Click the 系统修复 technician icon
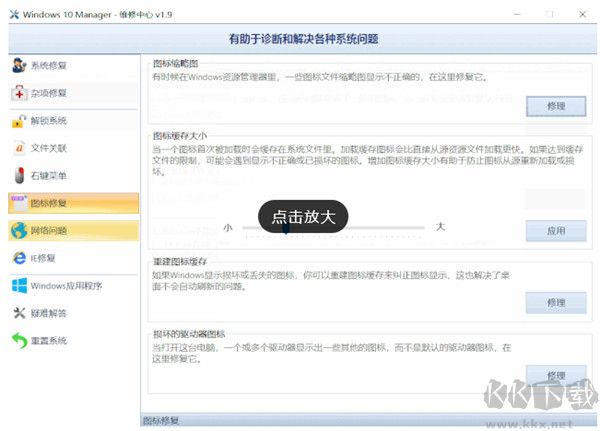Viewport: 600px width, 431px height. (19, 65)
